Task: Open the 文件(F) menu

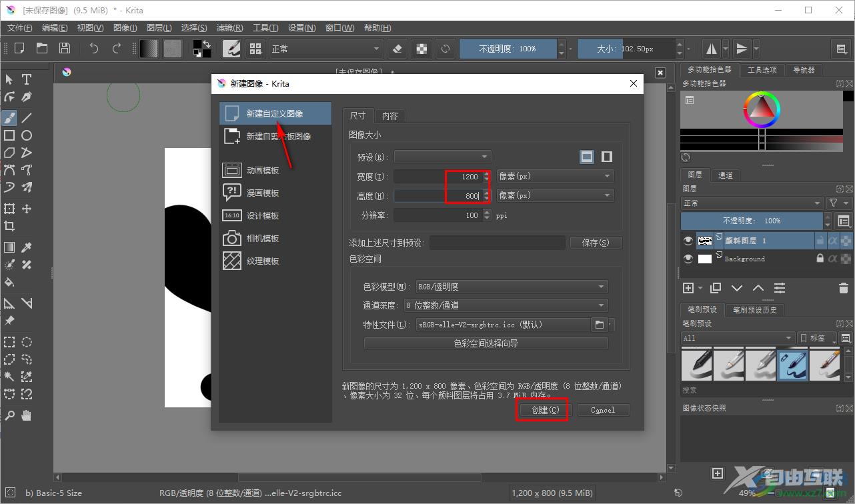Action: coord(19,27)
